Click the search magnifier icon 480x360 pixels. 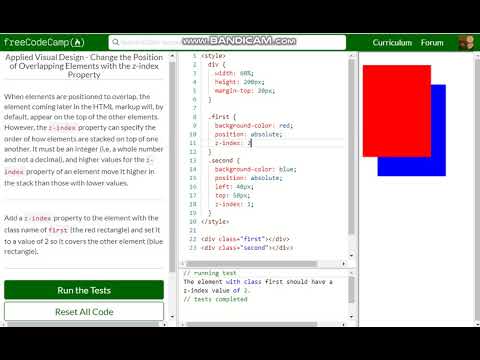[116, 42]
